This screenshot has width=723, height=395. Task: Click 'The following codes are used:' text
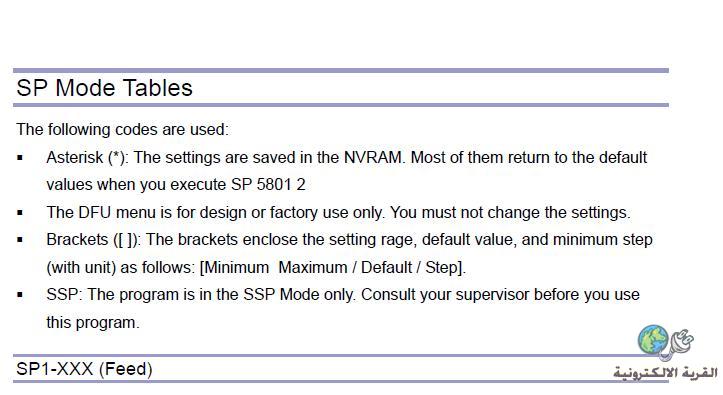click(122, 130)
